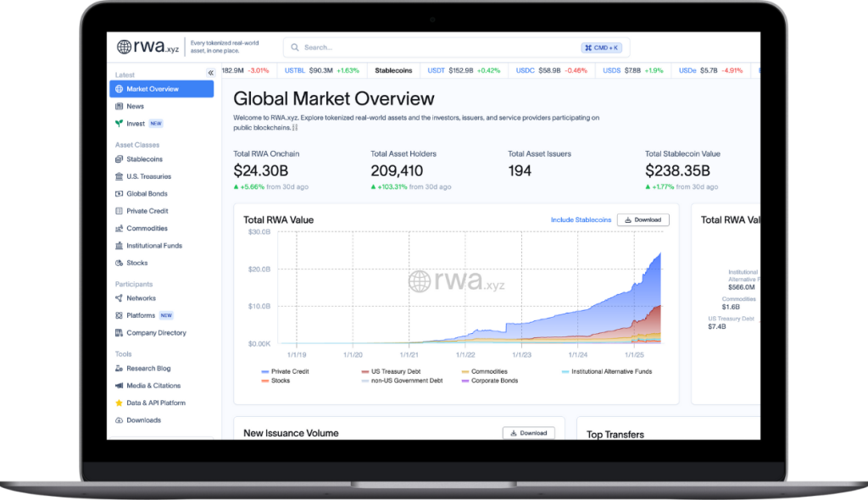Screen dimensions: 868x500
Task: Click the Networks icon
Action: point(119,298)
